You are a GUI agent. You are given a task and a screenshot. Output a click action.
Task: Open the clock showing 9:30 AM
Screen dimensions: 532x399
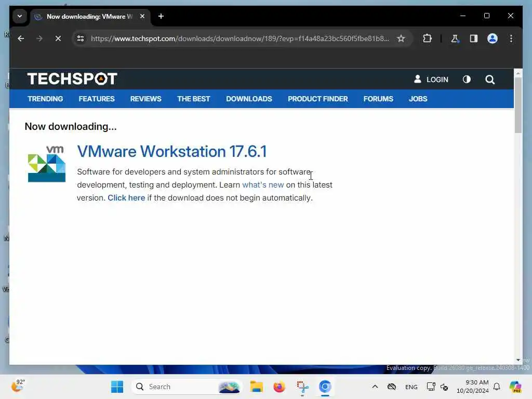(x=473, y=387)
